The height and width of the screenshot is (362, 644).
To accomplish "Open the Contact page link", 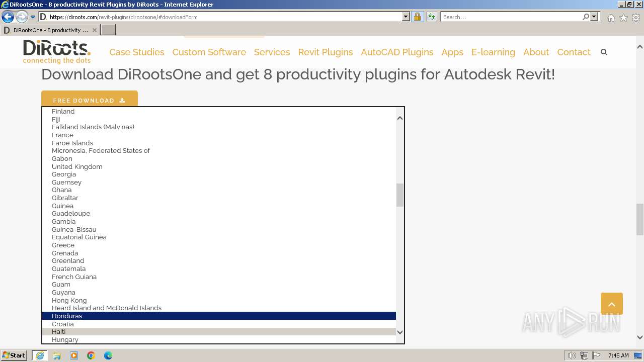I will pos(574,52).
